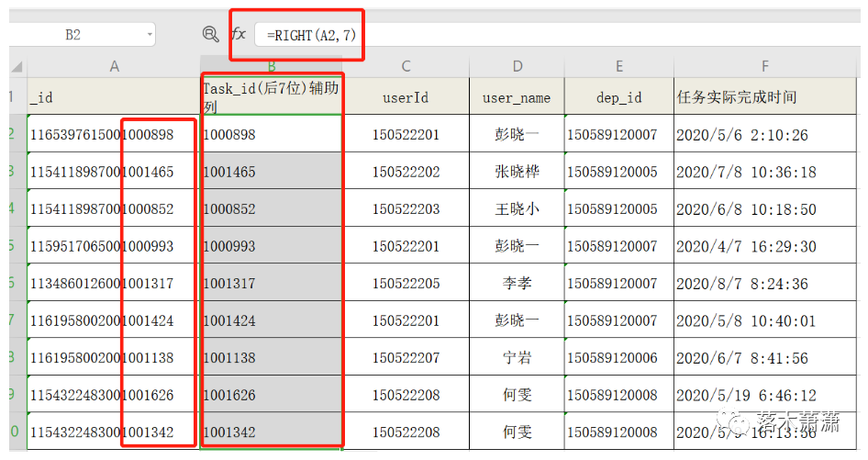
Task: Click the Task_id(后7位)辅助列 header cell
Action: (x=272, y=96)
